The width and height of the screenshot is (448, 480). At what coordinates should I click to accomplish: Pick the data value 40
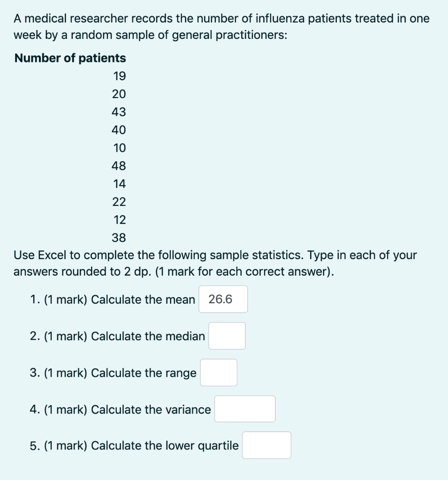pos(119,130)
